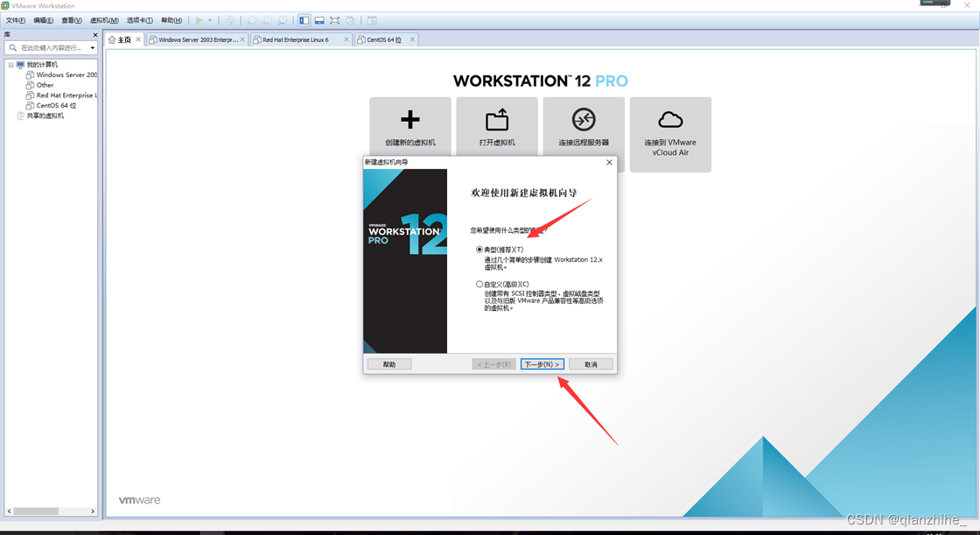
Task: Click the magnifier icon in library search
Action: pos(12,47)
